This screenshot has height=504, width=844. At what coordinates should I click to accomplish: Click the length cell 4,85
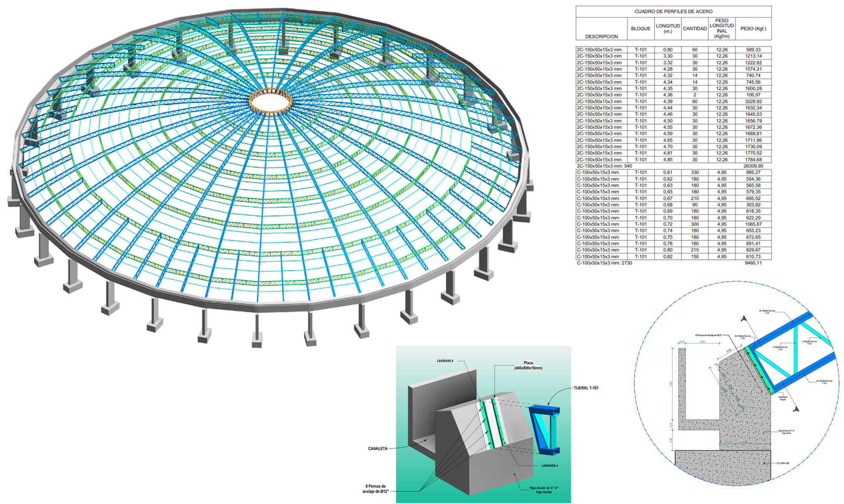[668, 160]
